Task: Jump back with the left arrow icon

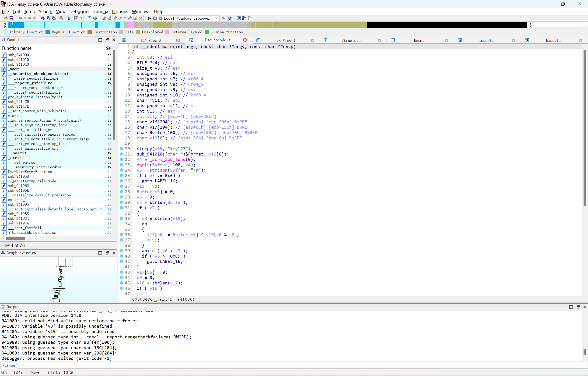Action: pyautogui.click(x=20, y=18)
